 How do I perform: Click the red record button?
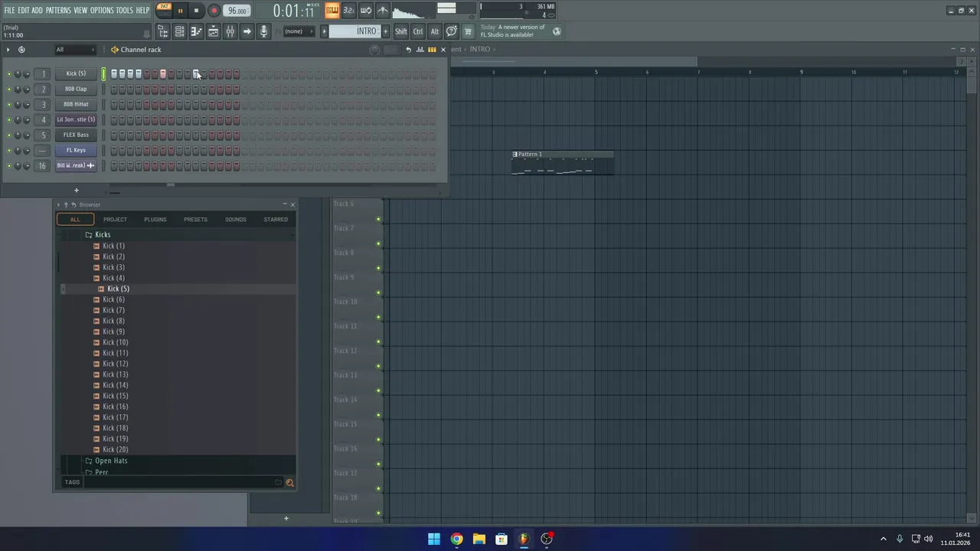coord(214,11)
